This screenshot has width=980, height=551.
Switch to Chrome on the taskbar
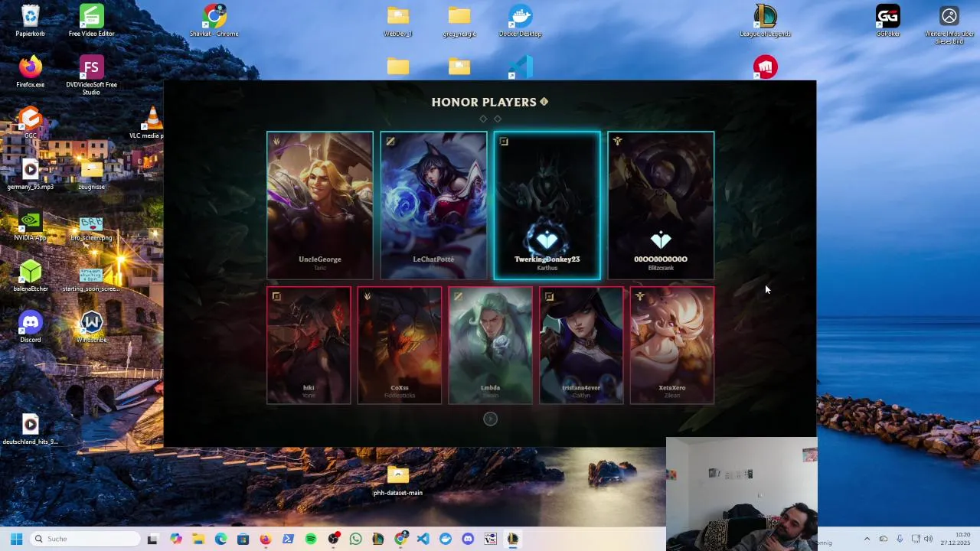[x=400, y=539]
